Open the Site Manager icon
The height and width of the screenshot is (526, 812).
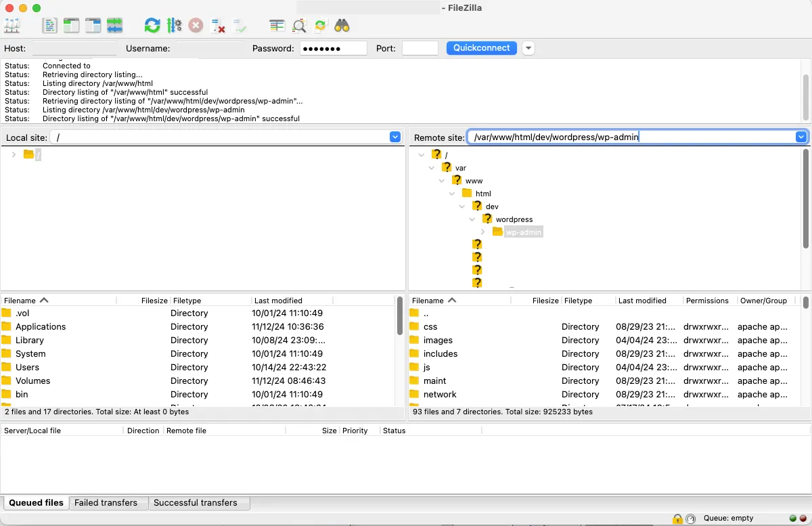[x=12, y=26]
